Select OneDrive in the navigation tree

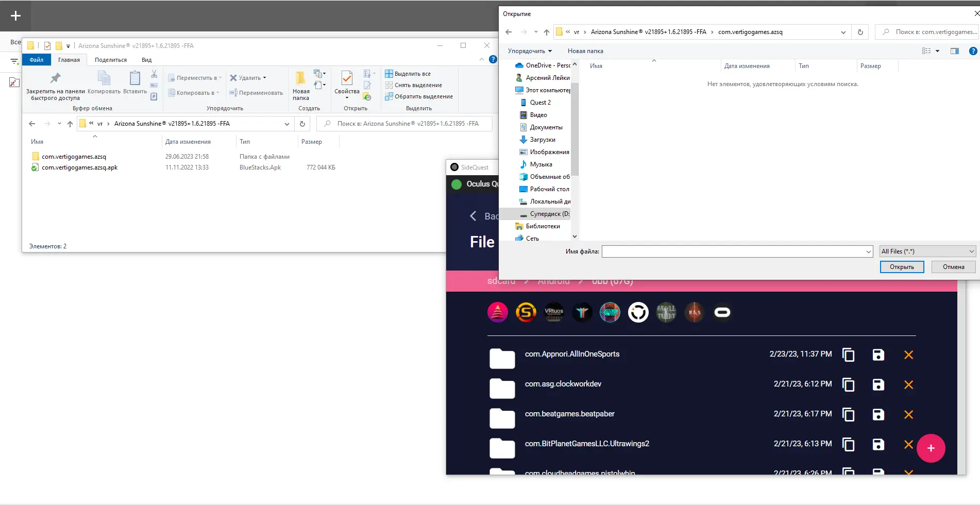[543, 65]
